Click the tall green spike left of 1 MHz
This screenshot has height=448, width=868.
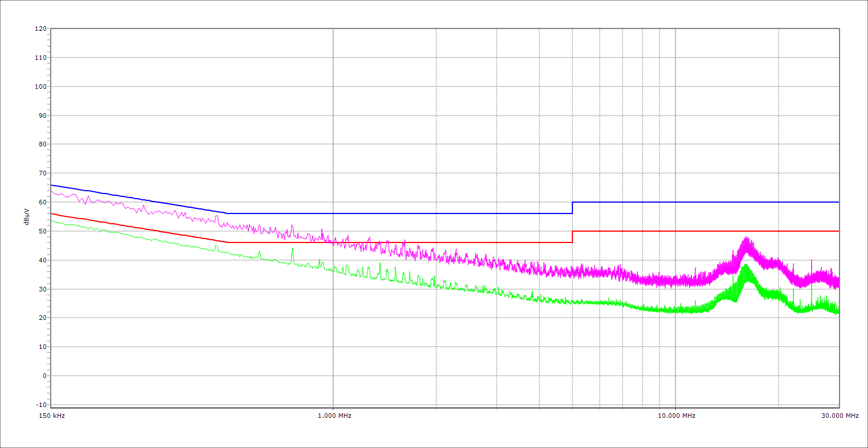(x=293, y=249)
